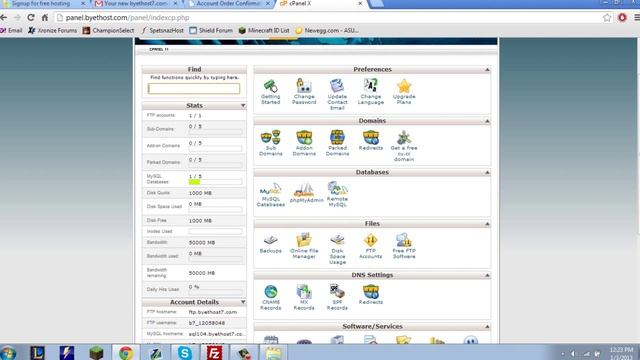
Task: Open Addon Domains
Action: pos(304,143)
